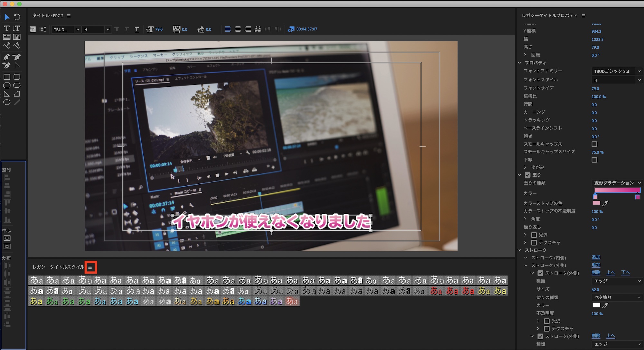Select the Rotation tool
The height and width of the screenshot is (350, 644).
17,17
